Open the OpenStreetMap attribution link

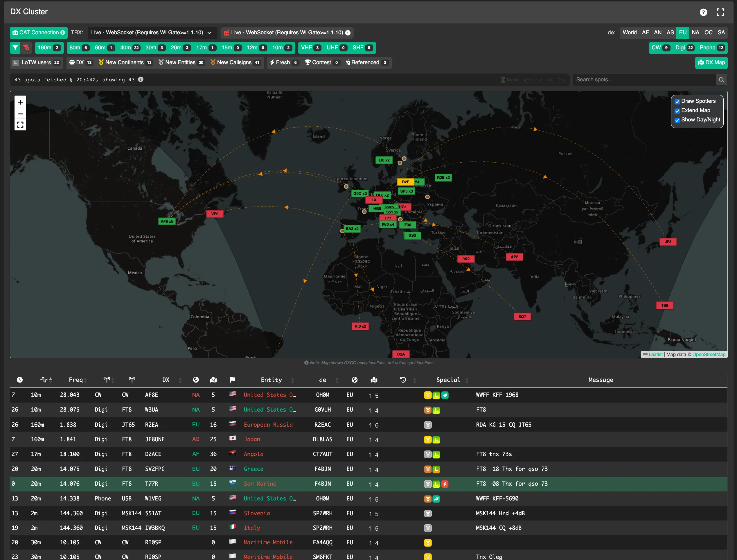pyautogui.click(x=709, y=355)
